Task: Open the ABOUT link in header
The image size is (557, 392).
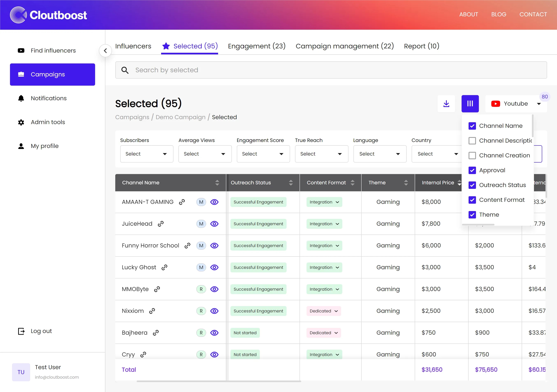Action: tap(468, 15)
